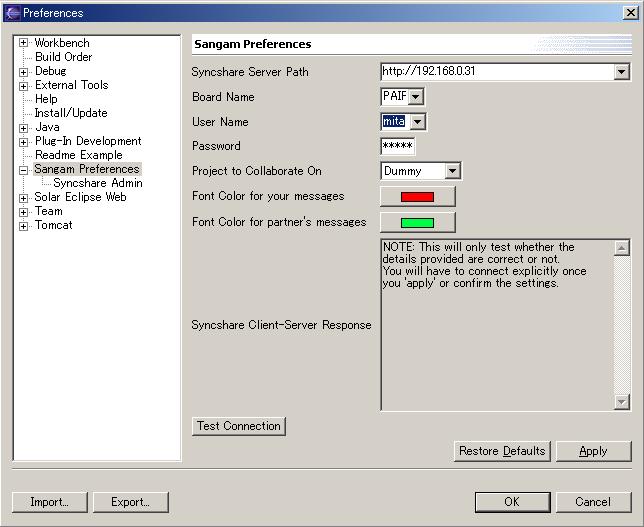
Task: Click the Apply button
Action: pyautogui.click(x=593, y=451)
